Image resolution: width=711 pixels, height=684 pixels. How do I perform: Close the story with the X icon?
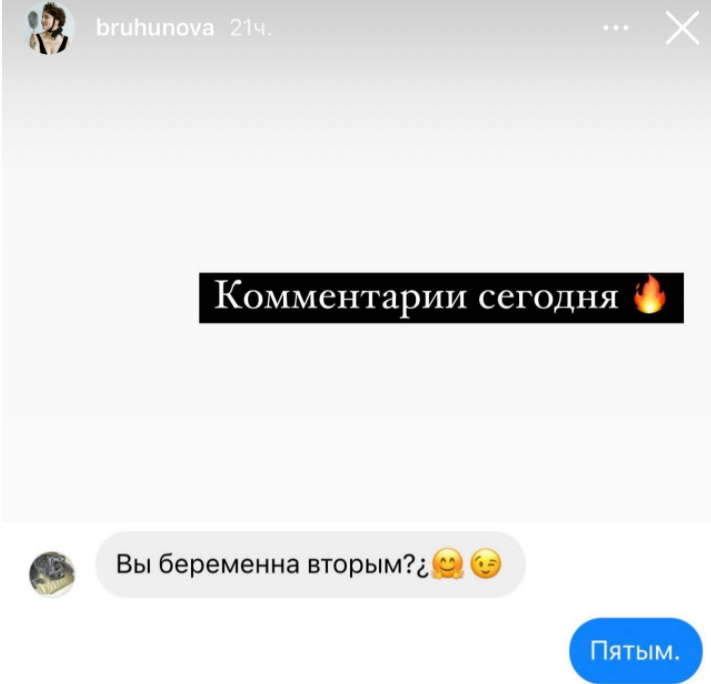682,28
